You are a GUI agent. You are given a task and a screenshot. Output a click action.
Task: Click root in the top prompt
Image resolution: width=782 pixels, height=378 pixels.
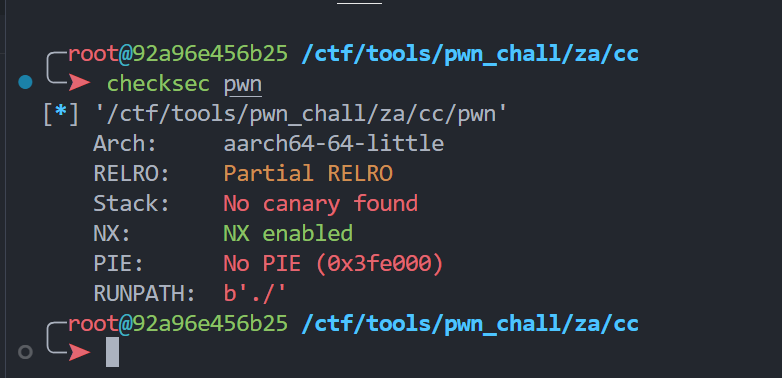93,54
